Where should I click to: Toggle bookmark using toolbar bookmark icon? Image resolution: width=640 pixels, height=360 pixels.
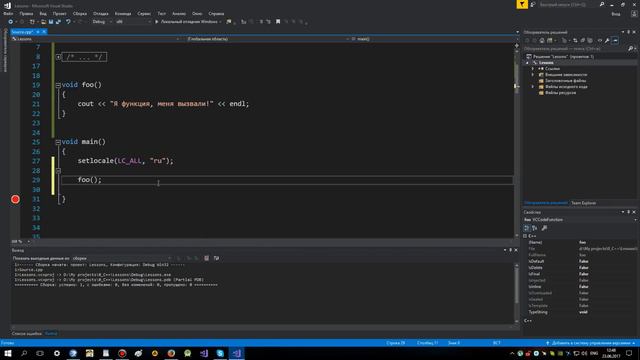[278, 22]
